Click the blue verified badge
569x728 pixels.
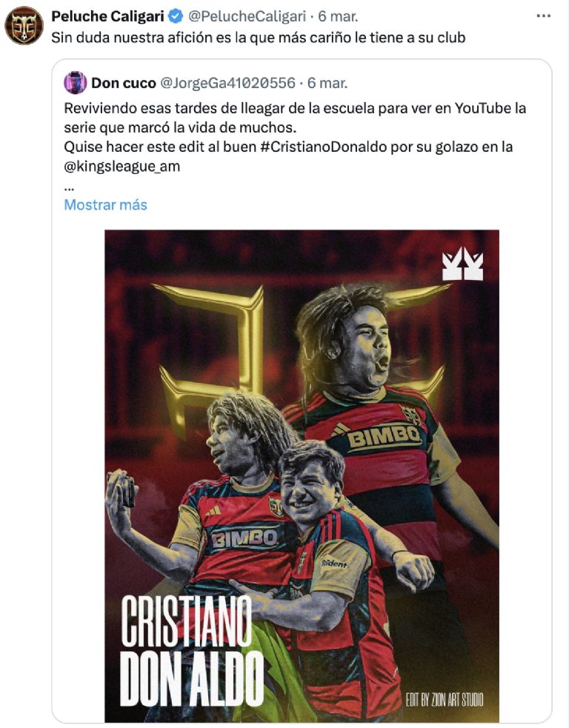tap(175, 17)
